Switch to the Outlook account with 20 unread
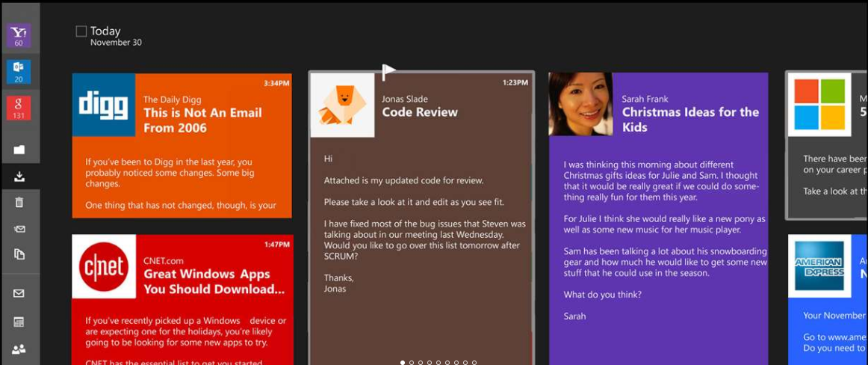The height and width of the screenshot is (365, 868). click(19, 72)
